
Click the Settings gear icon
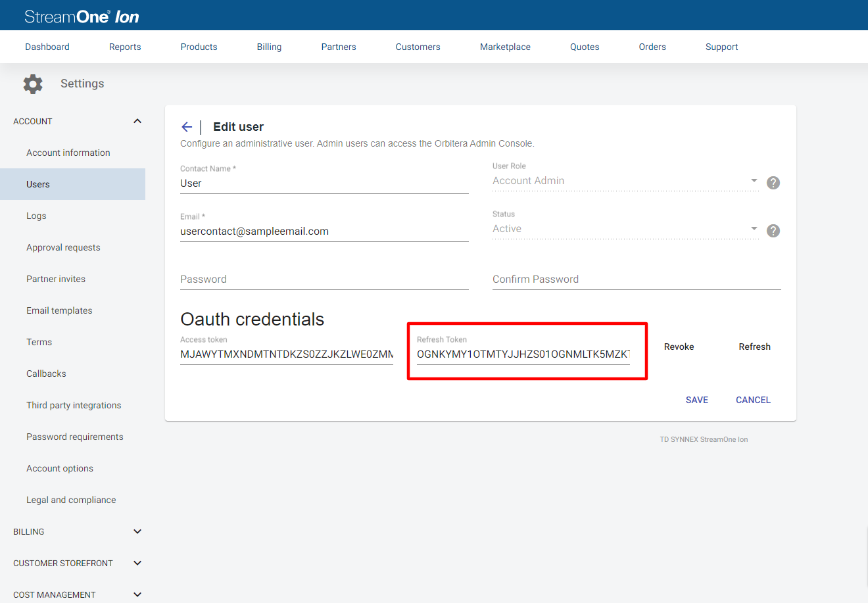tap(33, 84)
